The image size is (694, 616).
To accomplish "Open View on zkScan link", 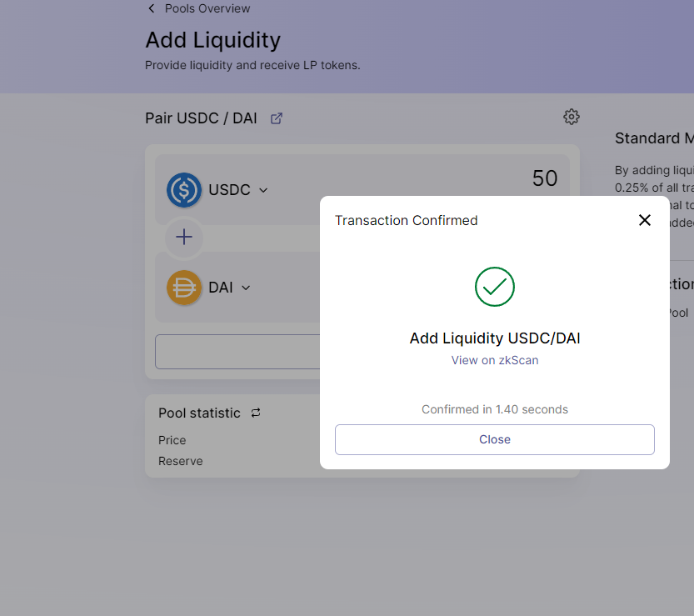I will click(x=495, y=360).
